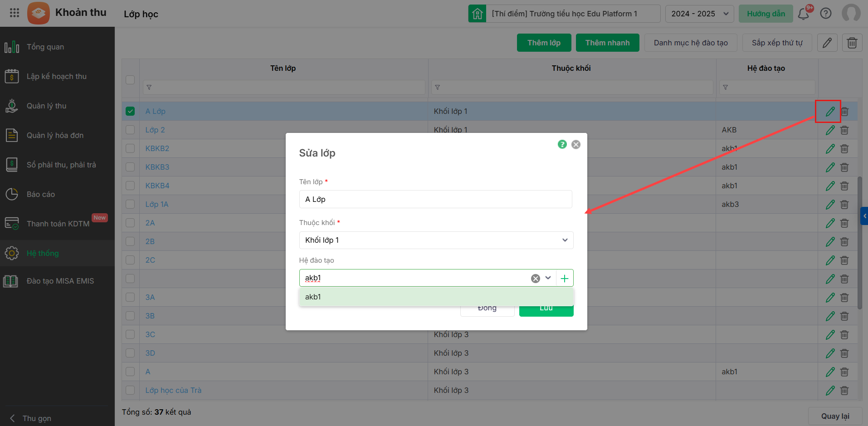This screenshot has height=426, width=868.
Task: Click the pencil edit icon for Lớp 2 row
Action: coord(830,130)
